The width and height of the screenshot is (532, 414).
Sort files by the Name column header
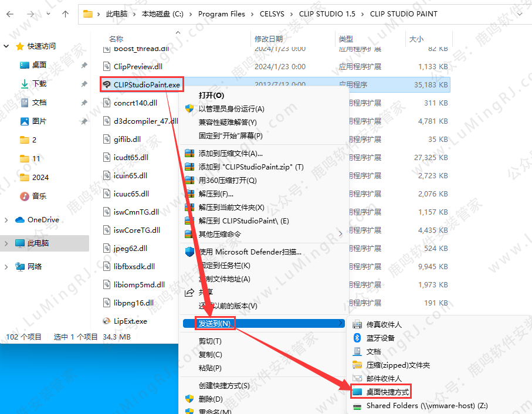116,39
